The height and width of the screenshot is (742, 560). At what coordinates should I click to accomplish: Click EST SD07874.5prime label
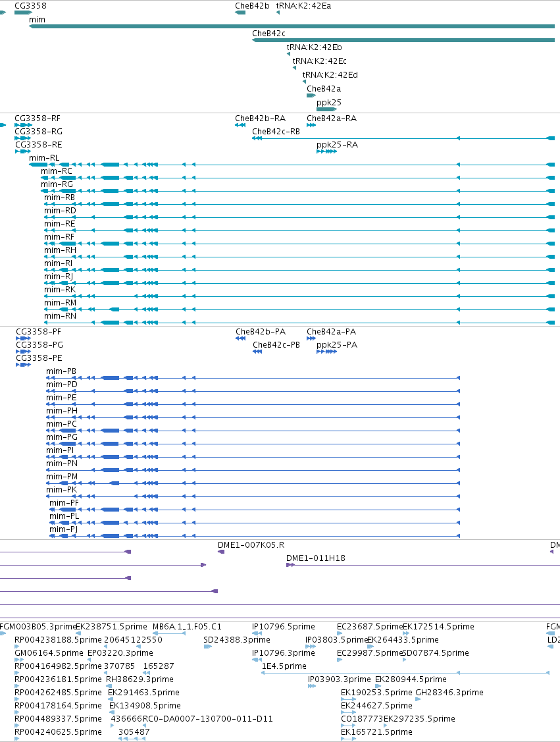pos(436,653)
